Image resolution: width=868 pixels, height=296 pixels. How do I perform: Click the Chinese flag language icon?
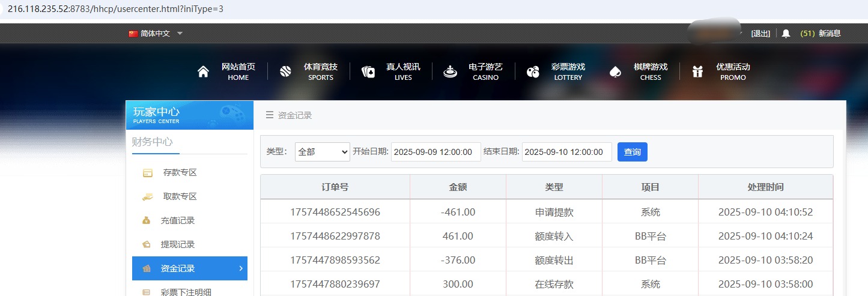pos(133,34)
